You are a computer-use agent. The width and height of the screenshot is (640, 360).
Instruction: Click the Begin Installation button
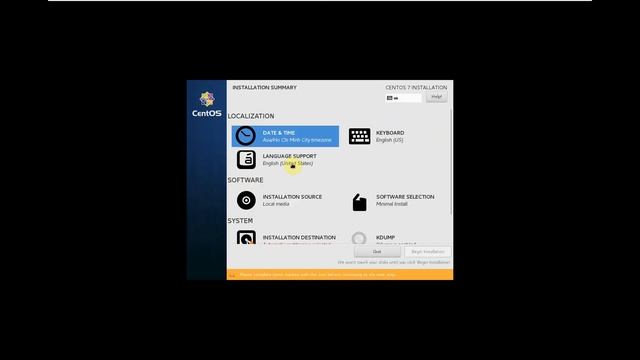[x=427, y=252]
